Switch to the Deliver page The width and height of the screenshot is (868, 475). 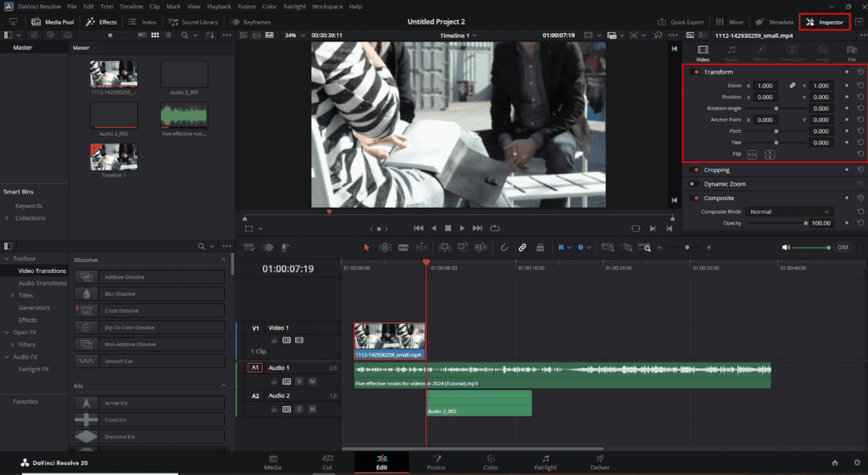pos(599,462)
